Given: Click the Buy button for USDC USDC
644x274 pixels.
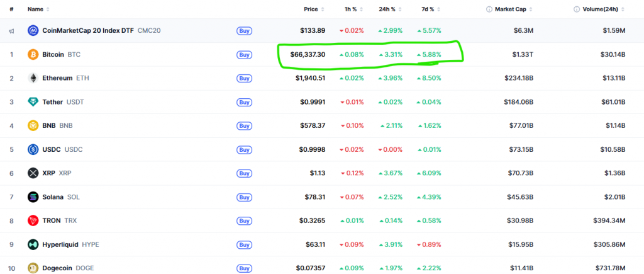Looking at the screenshot, I should (x=244, y=150).
